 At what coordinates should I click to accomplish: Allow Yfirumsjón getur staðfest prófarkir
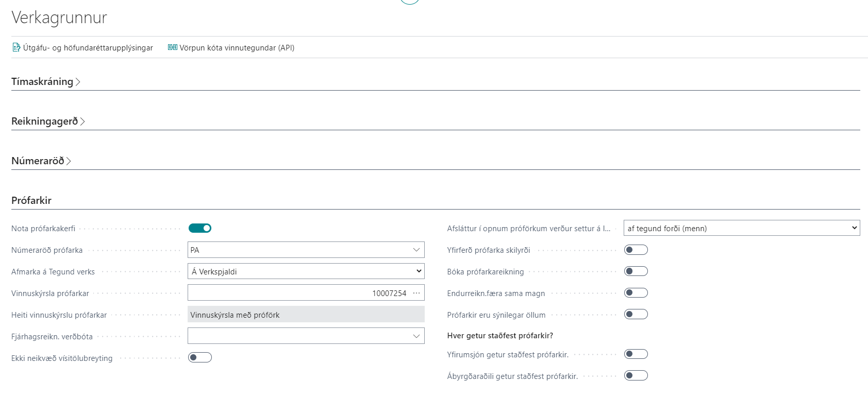636,354
